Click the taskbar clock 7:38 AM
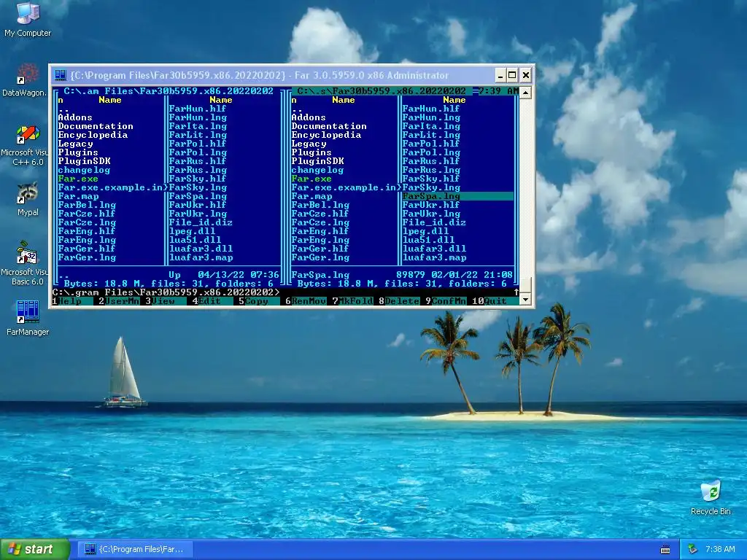This screenshot has height=560, width=747. 720,550
